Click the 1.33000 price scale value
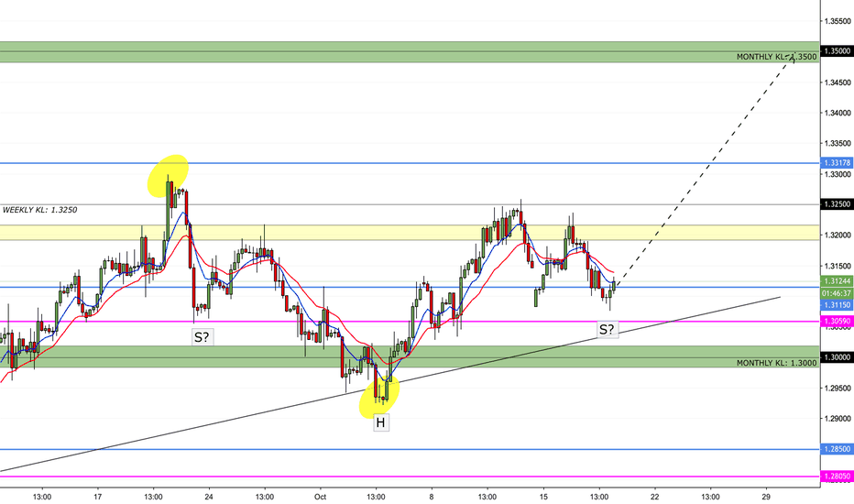Screen dimensions: 854x504 [838, 174]
